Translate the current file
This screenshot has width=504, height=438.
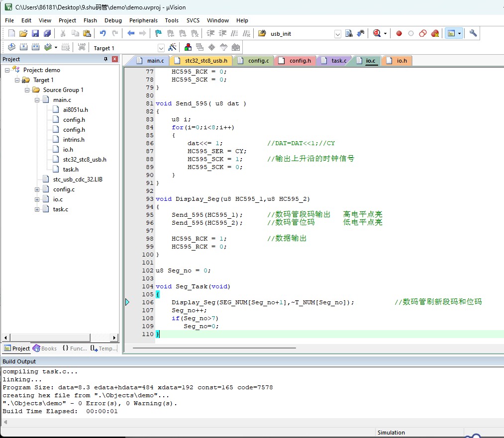coord(11,48)
